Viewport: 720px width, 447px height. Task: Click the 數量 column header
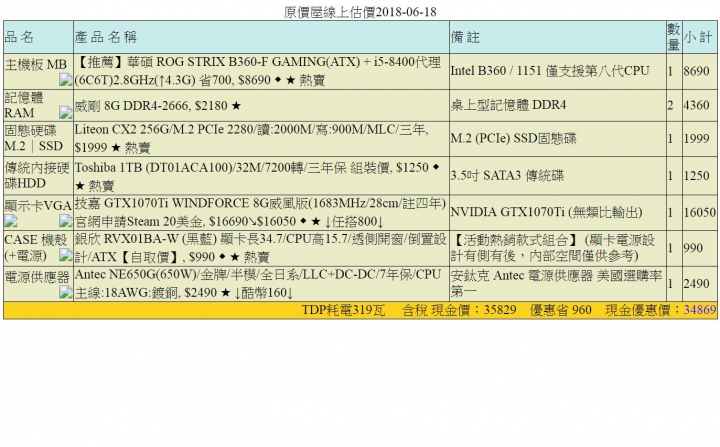[674, 37]
